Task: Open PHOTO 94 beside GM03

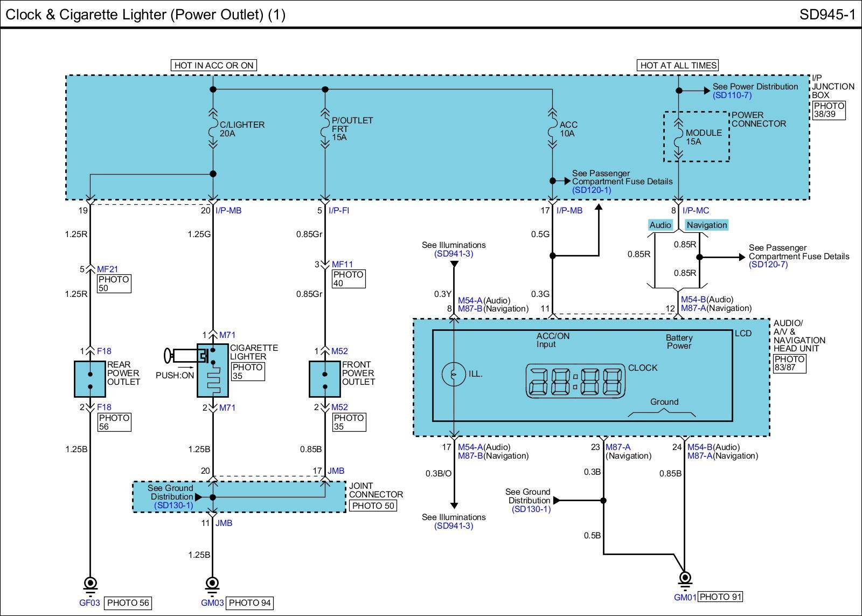Action: coord(249,603)
